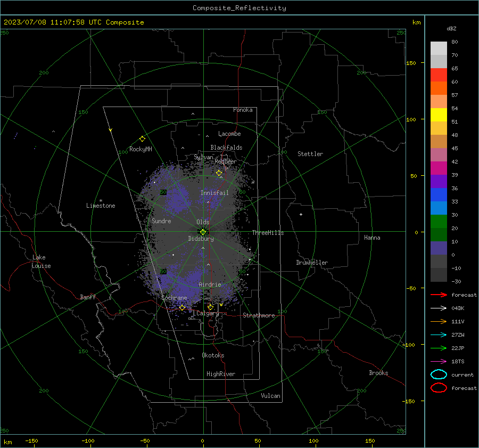This screenshot has width=479, height=448.
Task: Click the 33 dBZ blue color swatch
Action: [439, 194]
